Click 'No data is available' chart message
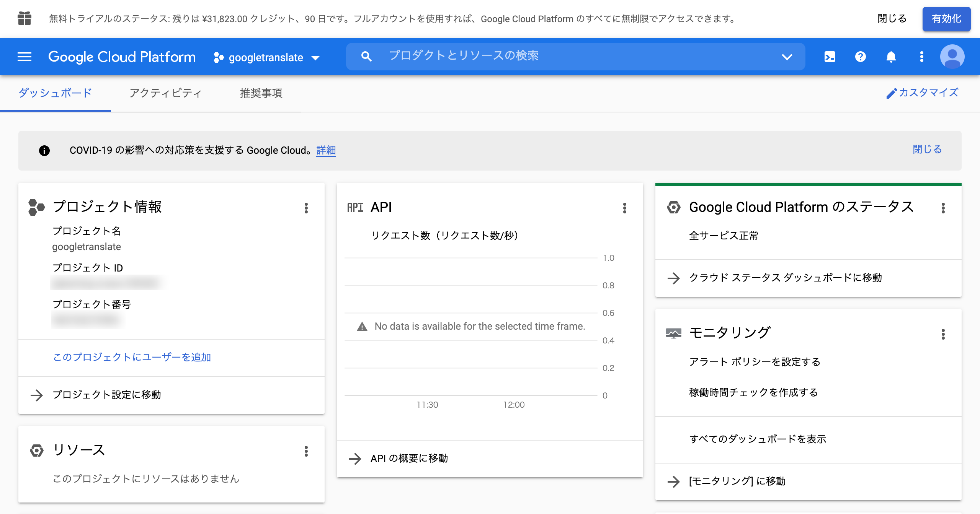 (480, 326)
